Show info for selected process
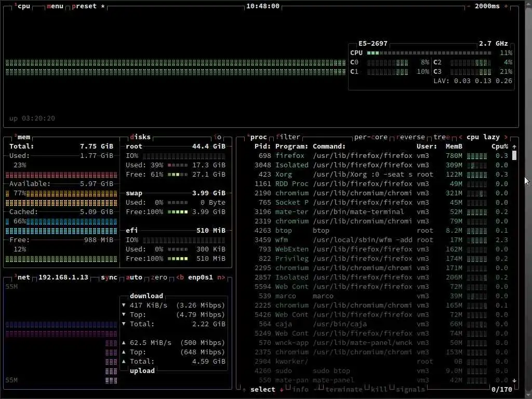Screen dimensions: 532x399 tap(300, 390)
